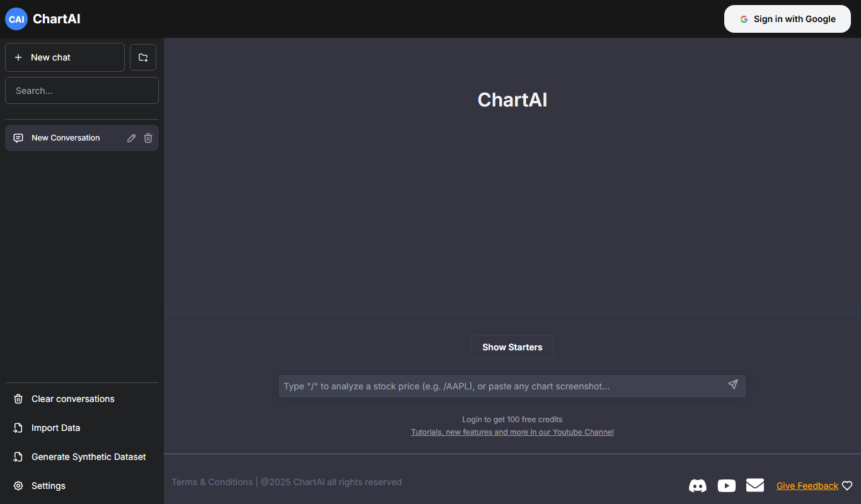Click the Show Starters button
The image size is (861, 504).
(512, 347)
